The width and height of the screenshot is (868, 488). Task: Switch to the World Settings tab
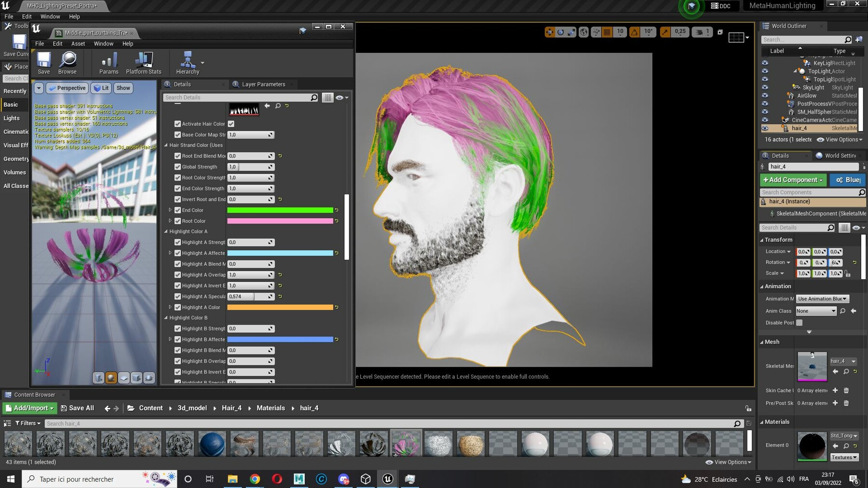[x=840, y=156]
